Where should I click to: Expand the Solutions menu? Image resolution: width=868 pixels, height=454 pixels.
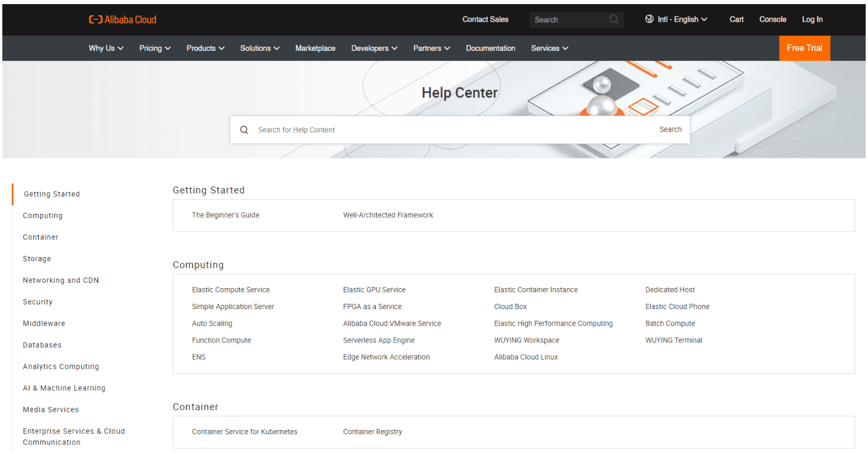(260, 48)
